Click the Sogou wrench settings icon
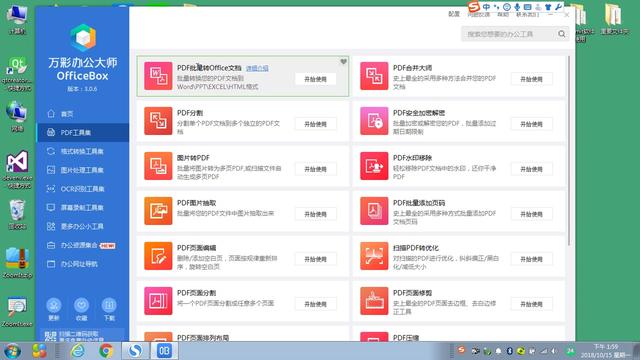This screenshot has height=360, width=640. click(x=558, y=7)
